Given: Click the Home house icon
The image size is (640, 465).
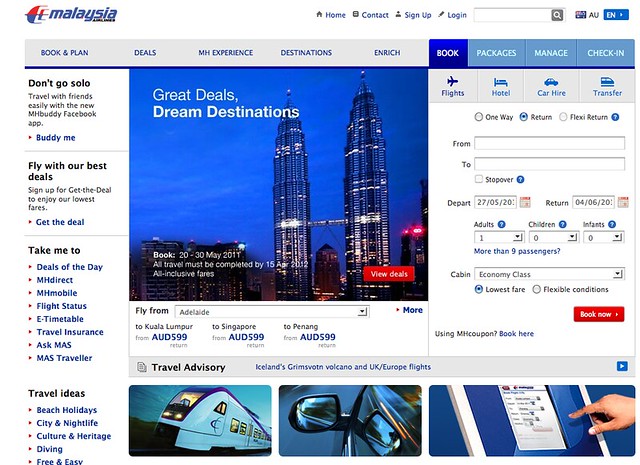Looking at the screenshot, I should (x=319, y=14).
